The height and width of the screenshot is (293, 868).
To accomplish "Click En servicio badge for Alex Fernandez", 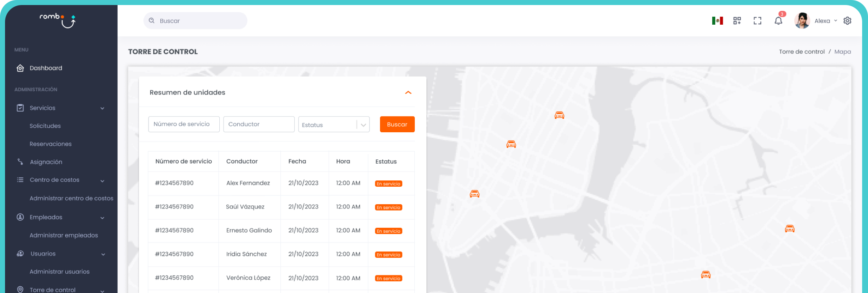I will point(388,184).
